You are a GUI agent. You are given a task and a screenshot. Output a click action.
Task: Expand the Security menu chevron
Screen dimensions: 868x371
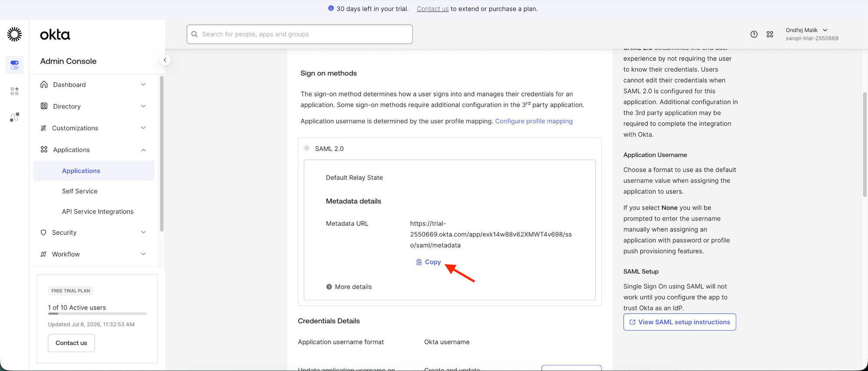point(143,232)
